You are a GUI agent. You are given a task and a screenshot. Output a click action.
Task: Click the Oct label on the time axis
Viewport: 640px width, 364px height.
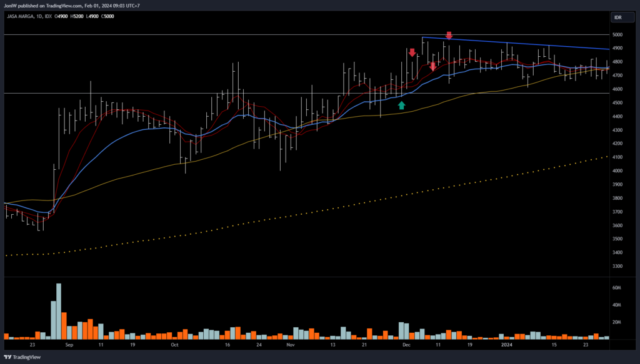(x=174, y=344)
